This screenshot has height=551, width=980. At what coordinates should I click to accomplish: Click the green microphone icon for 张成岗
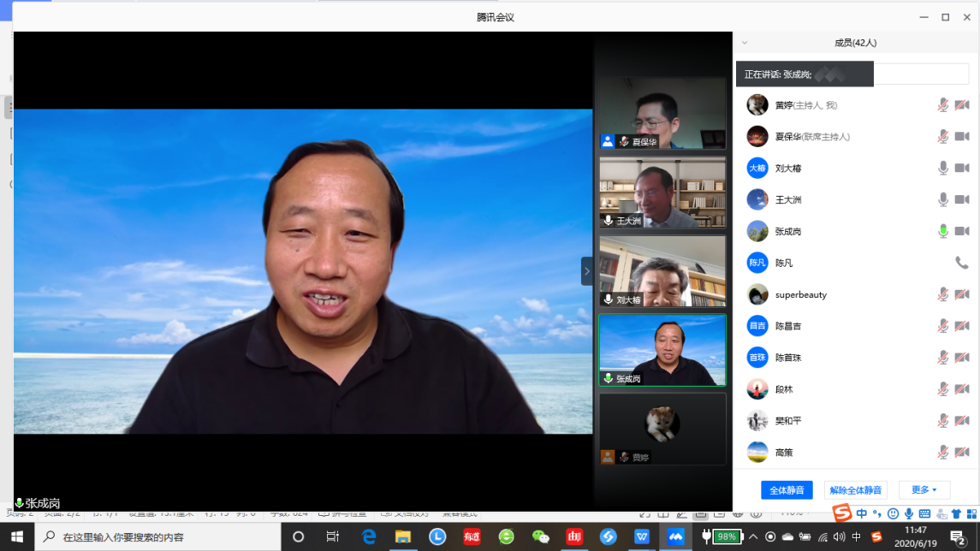point(943,232)
